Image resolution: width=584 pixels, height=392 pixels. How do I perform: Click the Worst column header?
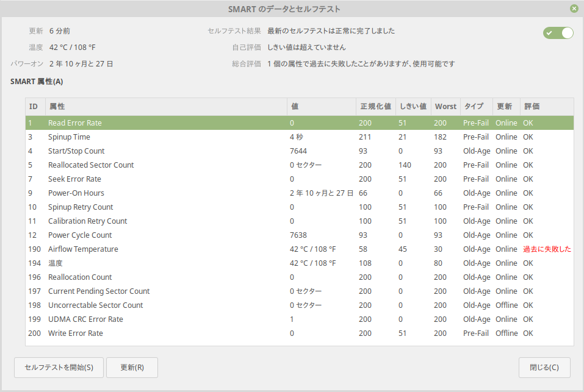click(445, 107)
